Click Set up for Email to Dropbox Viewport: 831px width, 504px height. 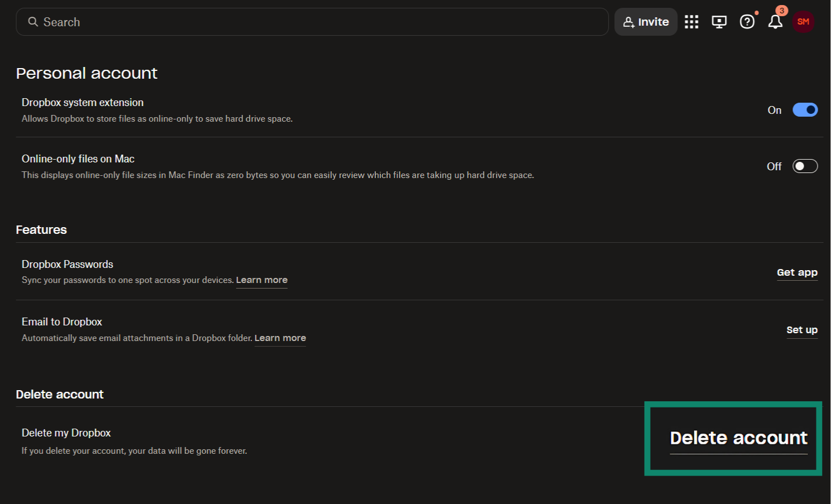coord(801,330)
